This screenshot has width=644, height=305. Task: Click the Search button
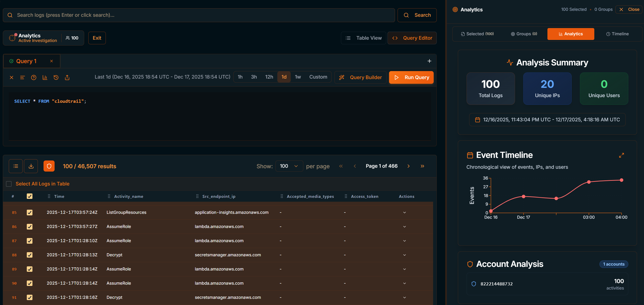pyautogui.click(x=417, y=15)
